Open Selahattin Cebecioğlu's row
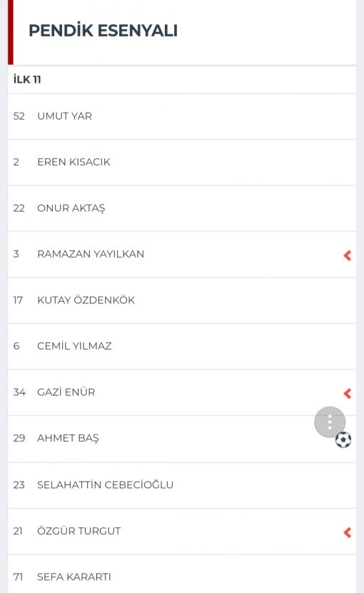This screenshot has width=364, height=593. [182, 485]
